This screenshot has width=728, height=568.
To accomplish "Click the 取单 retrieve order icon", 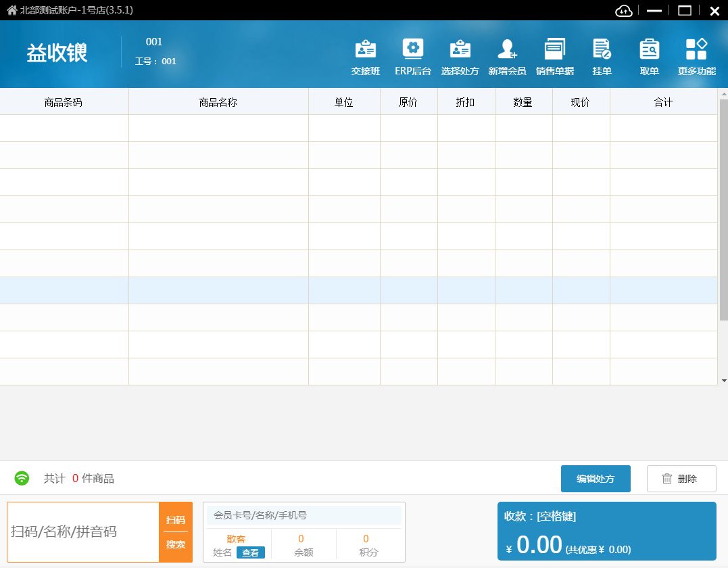I will 650,57.
